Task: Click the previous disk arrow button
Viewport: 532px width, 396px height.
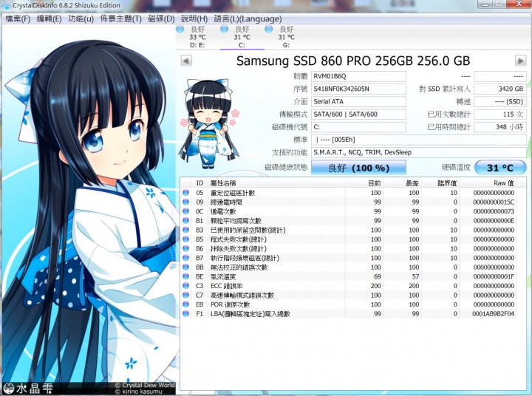Action: click(x=186, y=61)
